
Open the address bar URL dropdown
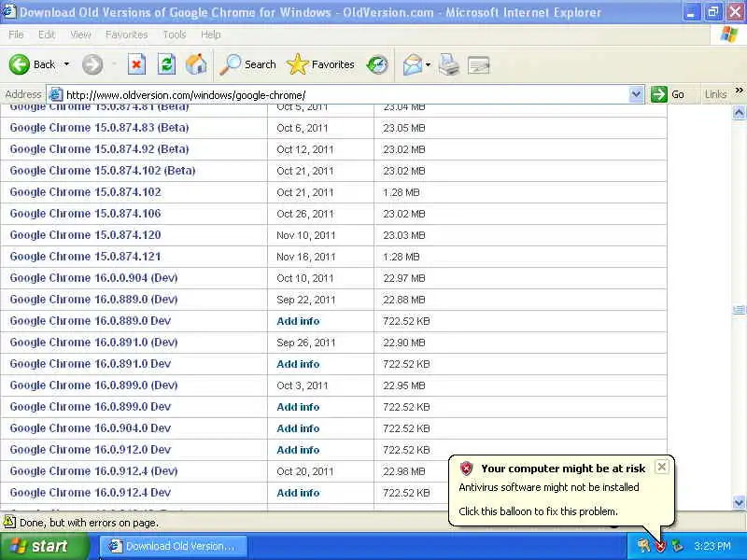[636, 94]
